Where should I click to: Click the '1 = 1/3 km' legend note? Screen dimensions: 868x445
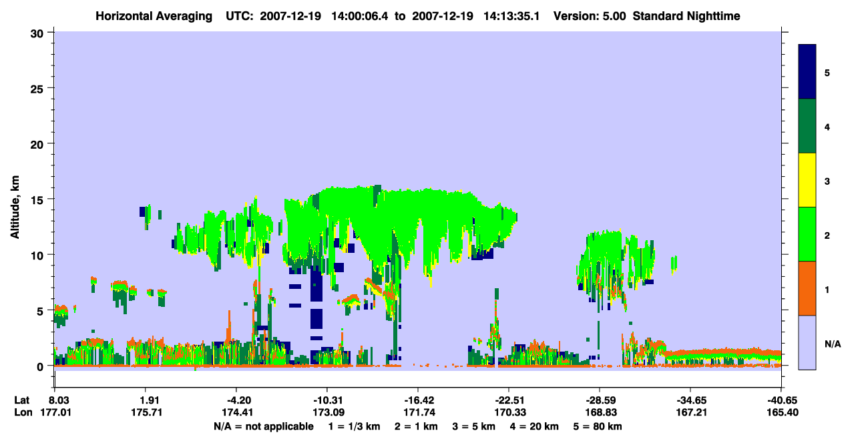(353, 426)
